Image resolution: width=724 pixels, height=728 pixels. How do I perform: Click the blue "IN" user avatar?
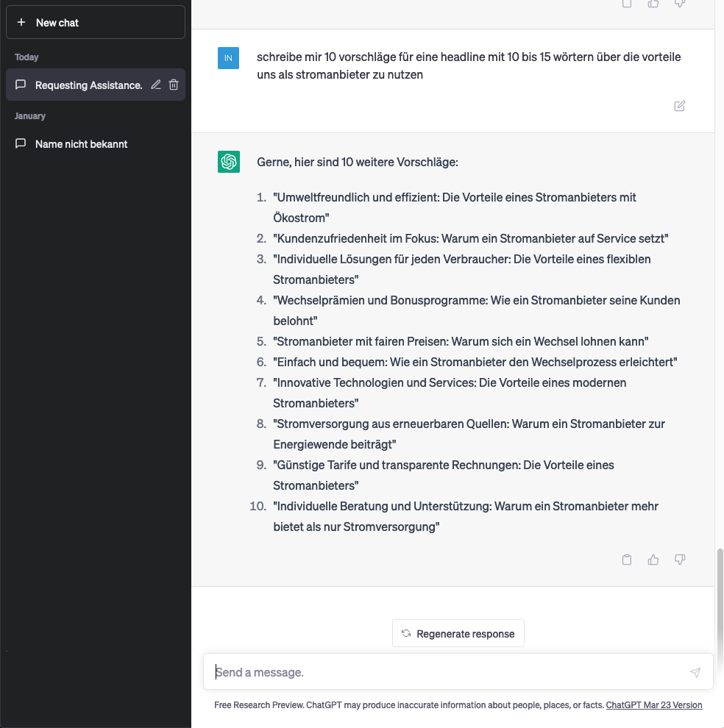coord(228,58)
